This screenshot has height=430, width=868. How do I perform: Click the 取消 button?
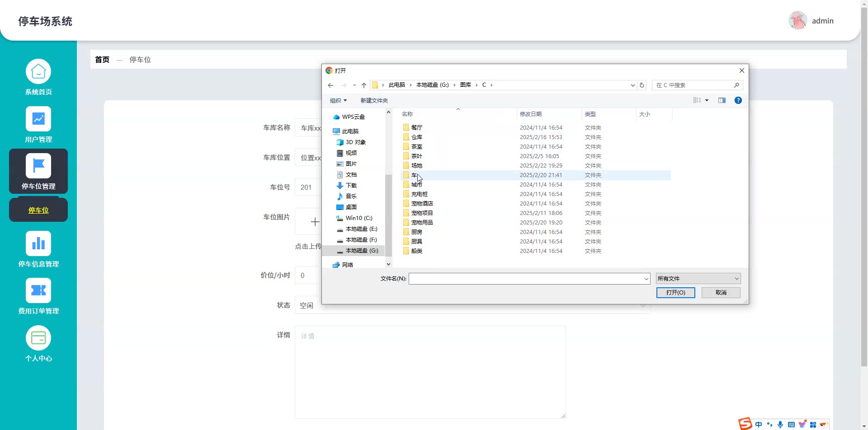721,293
